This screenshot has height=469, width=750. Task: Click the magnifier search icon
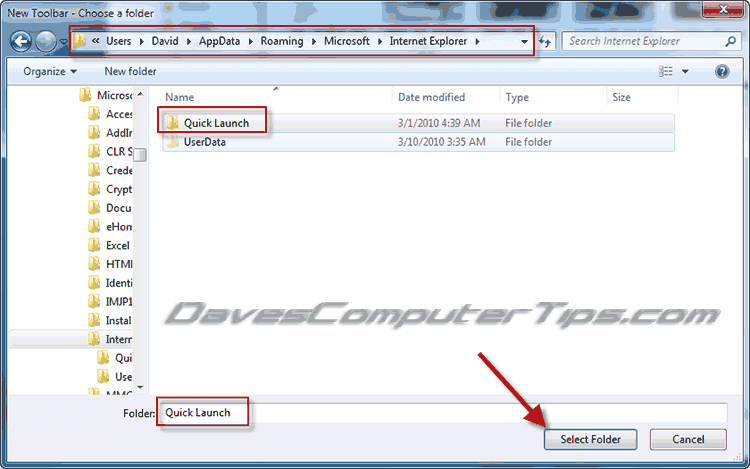pyautogui.click(x=730, y=42)
